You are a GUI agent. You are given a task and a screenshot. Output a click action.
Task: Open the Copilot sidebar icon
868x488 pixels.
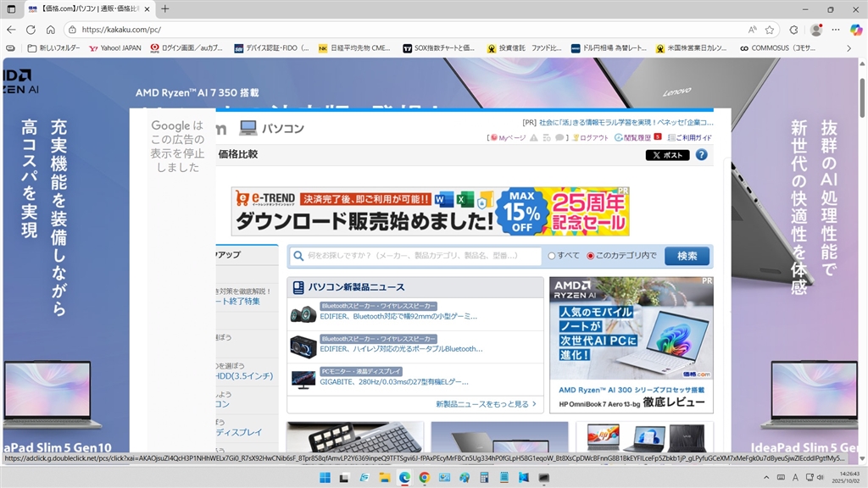(856, 30)
